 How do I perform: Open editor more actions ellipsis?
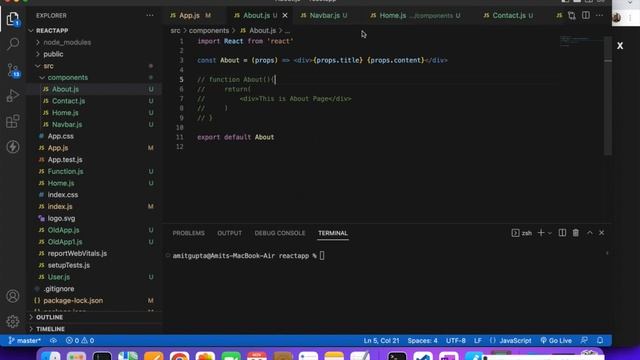pyautogui.click(x=599, y=16)
